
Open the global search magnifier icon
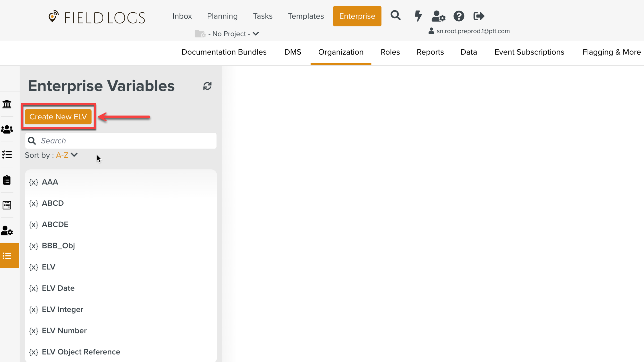click(395, 16)
